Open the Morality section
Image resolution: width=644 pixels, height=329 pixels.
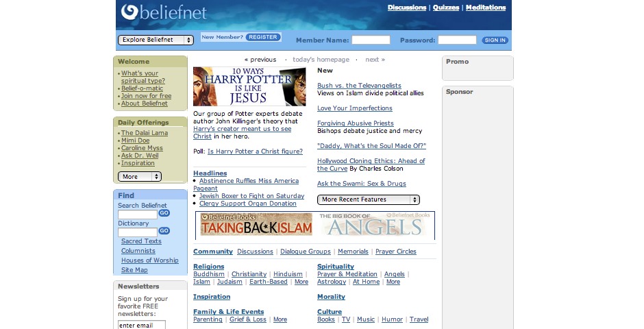(x=331, y=297)
